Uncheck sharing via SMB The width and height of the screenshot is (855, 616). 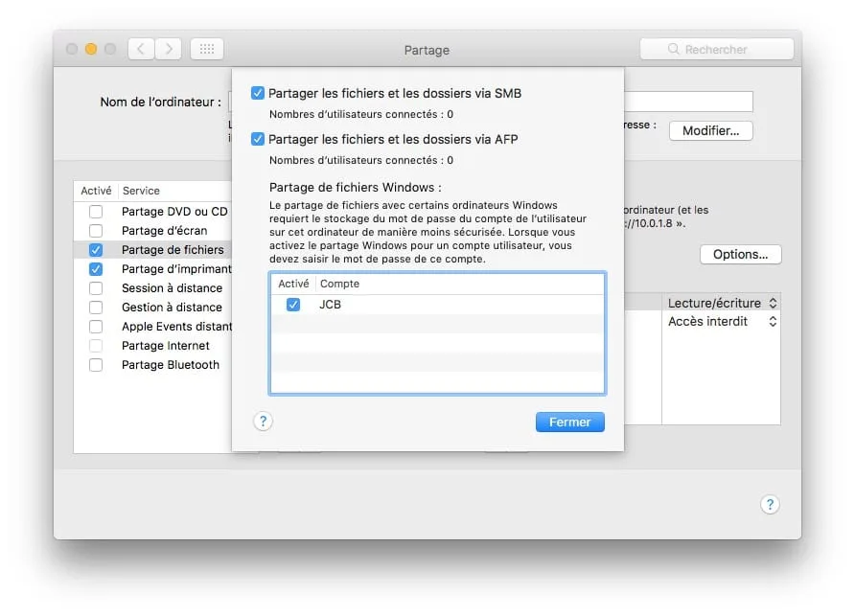[x=258, y=93]
